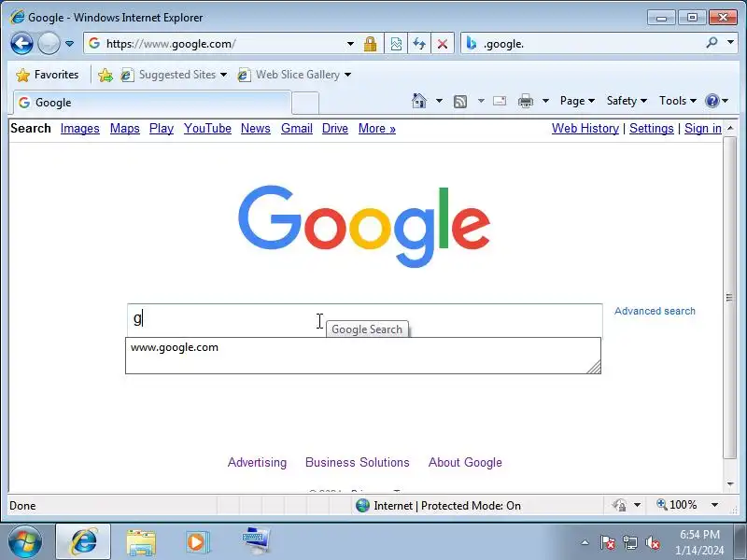Click the RSS feeds icon
This screenshot has width=747, height=560.
pyautogui.click(x=460, y=101)
